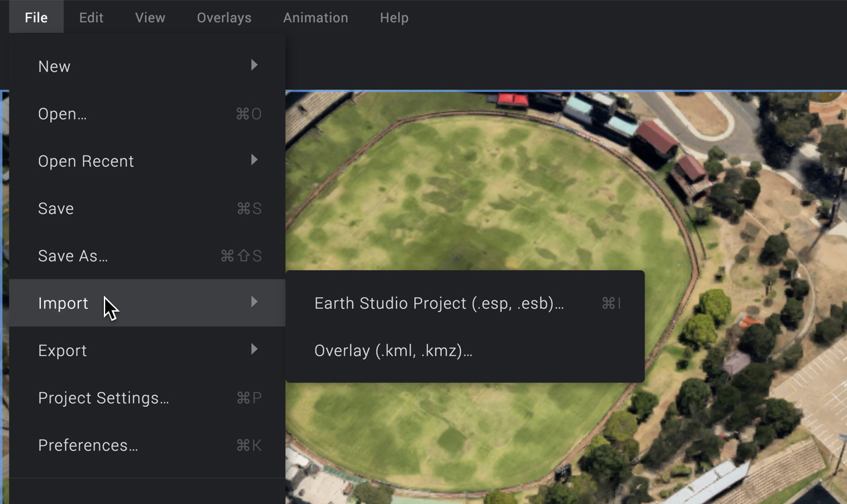Expand the Open Recent submenu arrow
The image size is (847, 504).
click(x=254, y=160)
